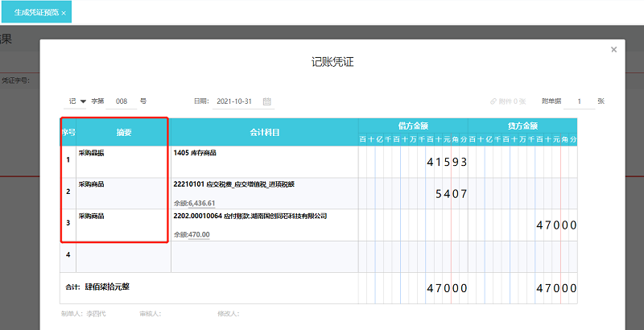This screenshot has height=330, width=644.
Task: Click the paperclip 附件 0 张 attachment link
Action: pos(508,102)
